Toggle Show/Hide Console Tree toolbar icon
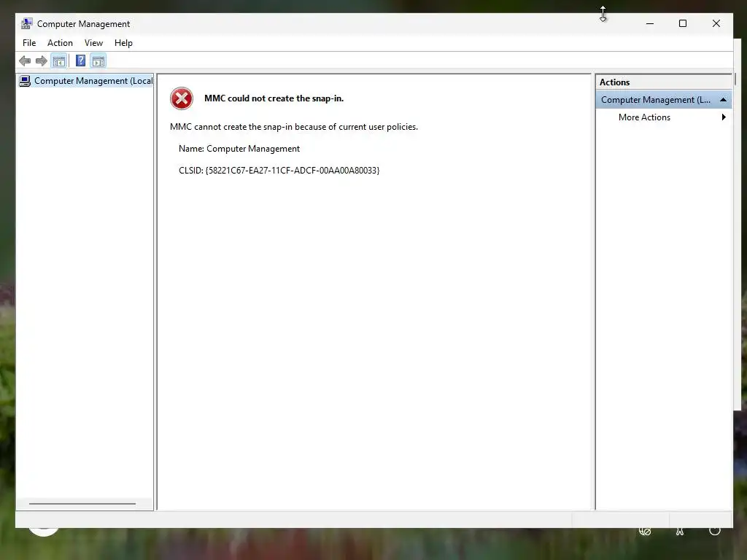 point(59,61)
